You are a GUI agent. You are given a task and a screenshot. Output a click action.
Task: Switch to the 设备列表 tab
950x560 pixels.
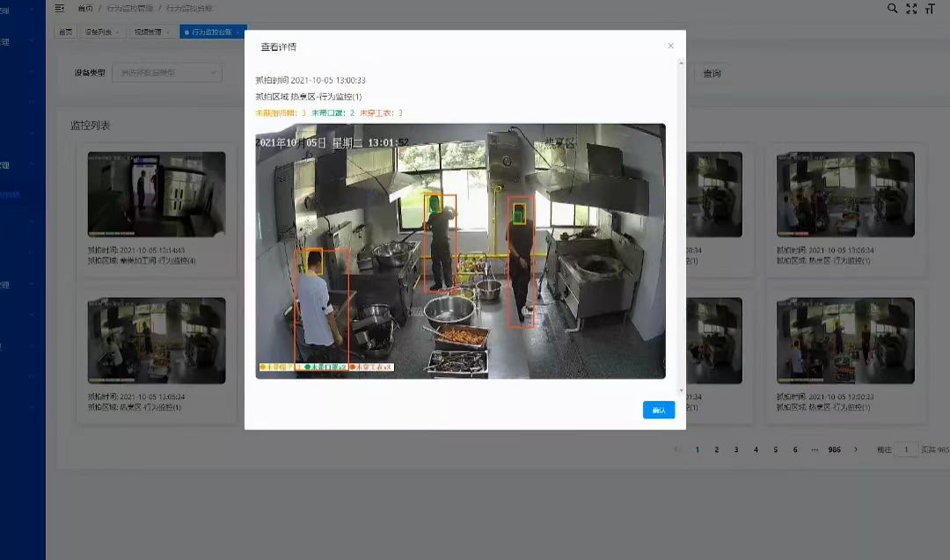[102, 32]
